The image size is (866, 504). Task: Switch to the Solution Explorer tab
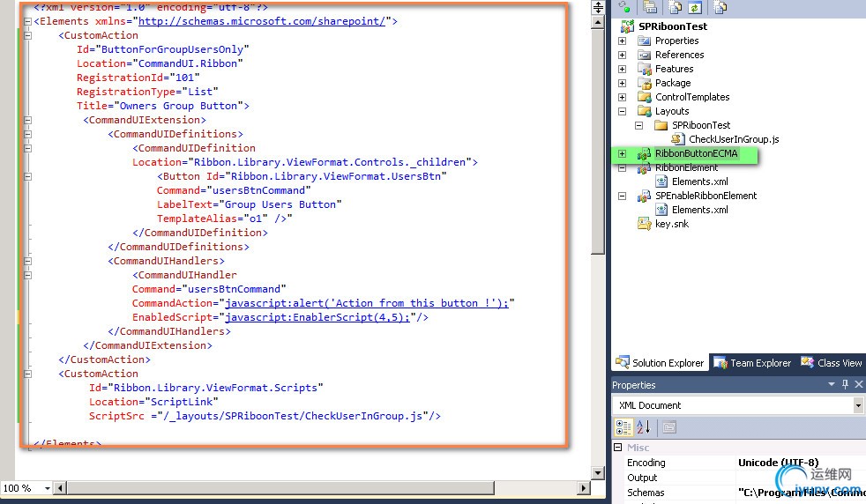pos(661,363)
